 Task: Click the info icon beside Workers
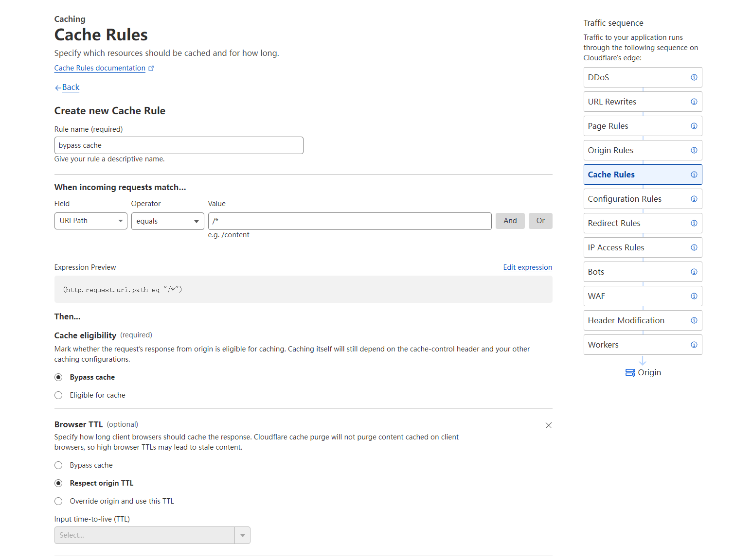click(x=694, y=345)
